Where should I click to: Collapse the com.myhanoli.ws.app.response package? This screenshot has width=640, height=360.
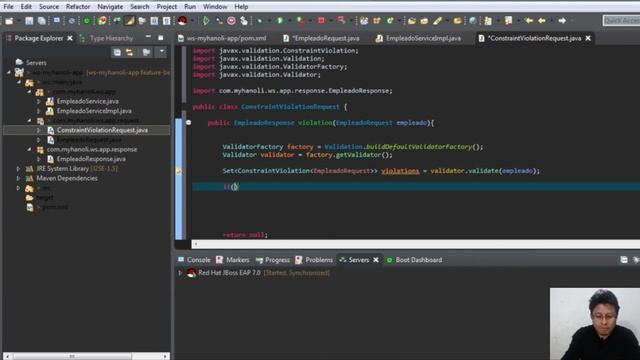point(29,149)
